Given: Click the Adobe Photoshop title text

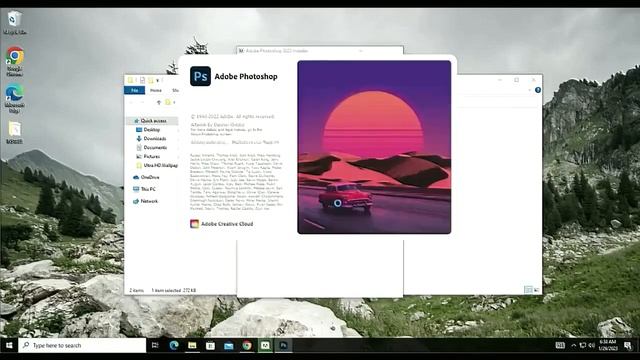Looking at the screenshot, I should pos(246,76).
